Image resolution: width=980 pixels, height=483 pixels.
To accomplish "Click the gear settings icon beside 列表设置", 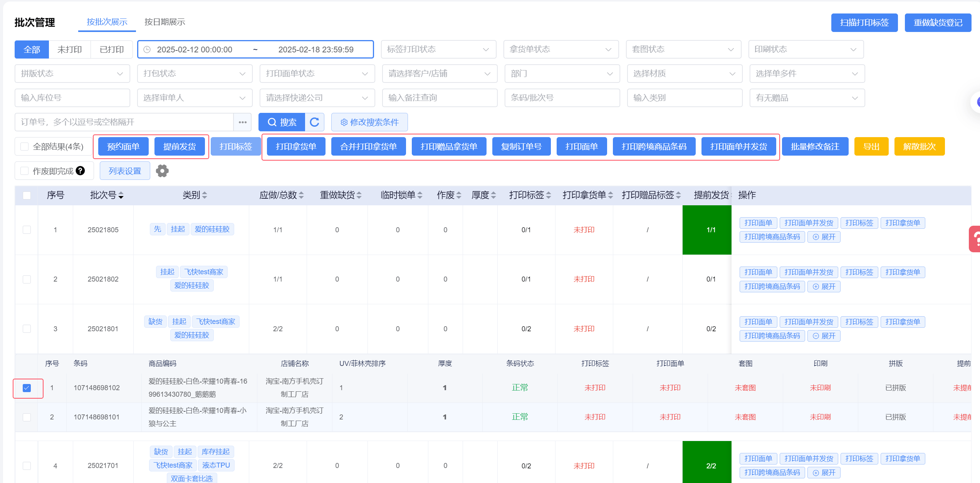I will click(x=162, y=171).
